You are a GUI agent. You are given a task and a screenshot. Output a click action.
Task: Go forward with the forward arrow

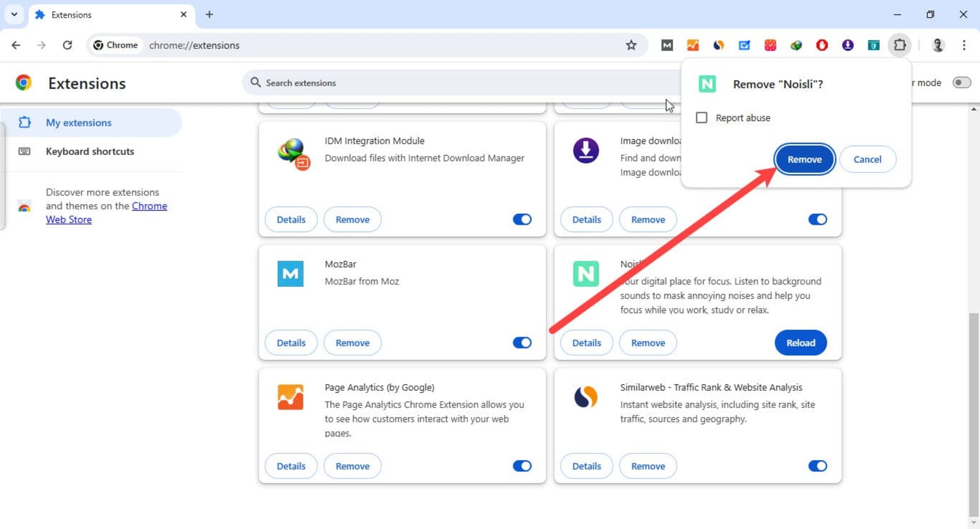point(41,45)
